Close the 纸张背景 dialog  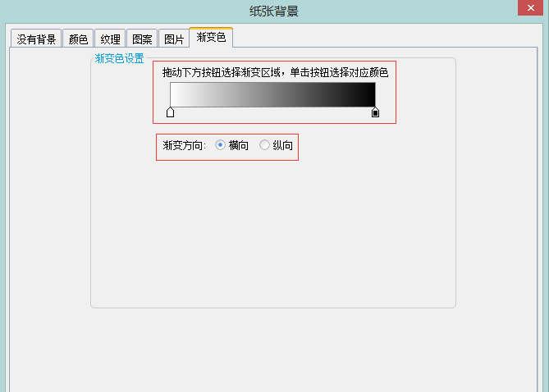[x=531, y=7]
